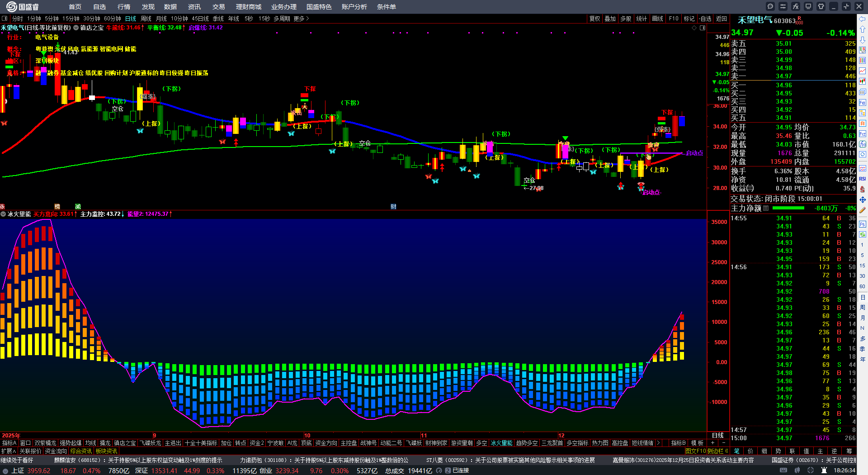
Task: Switch to the 筹 tab in quote panel
Action: point(849,451)
